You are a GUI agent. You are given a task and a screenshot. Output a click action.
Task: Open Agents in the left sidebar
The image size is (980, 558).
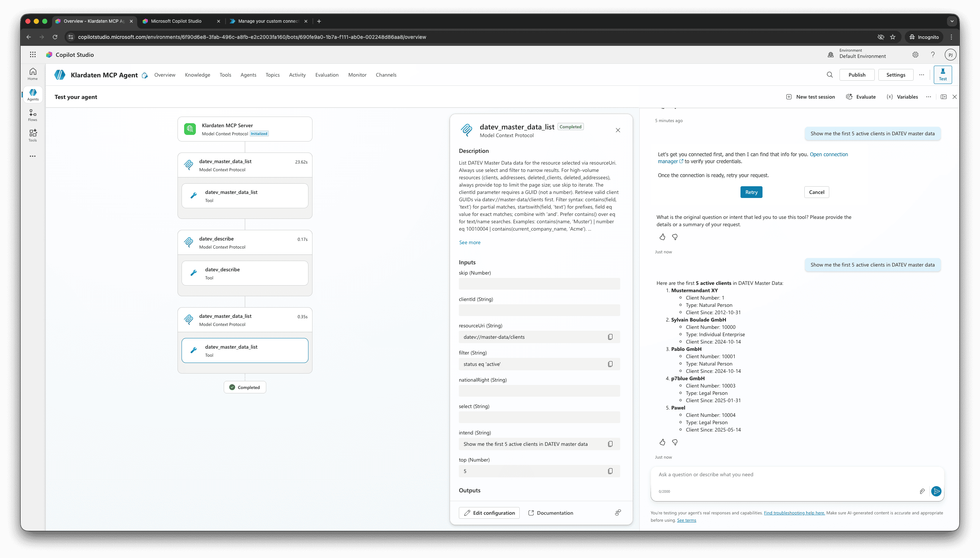33,95
